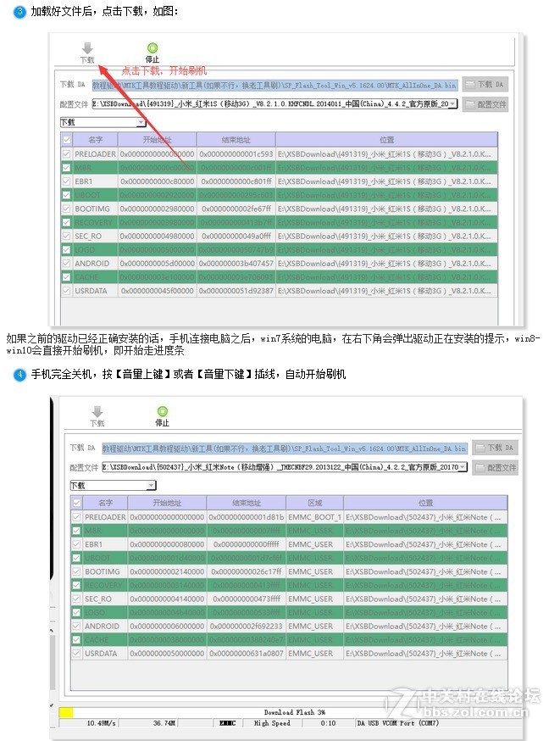This screenshot has width=560, height=741.
Task: Click the 位置 column header in the 红米Note table
Action: 425,503
